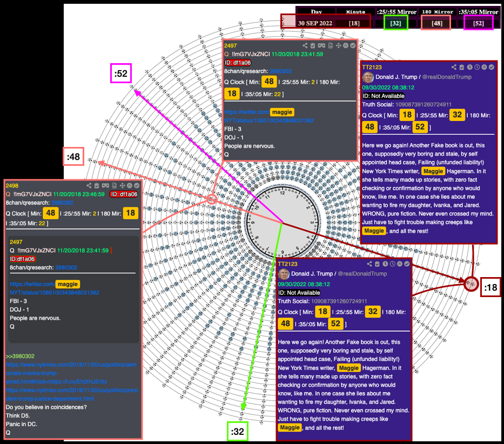The image size is (504, 444).
Task: Click the circled up-arrow icon on top post 2497
Action: (x=346, y=46)
